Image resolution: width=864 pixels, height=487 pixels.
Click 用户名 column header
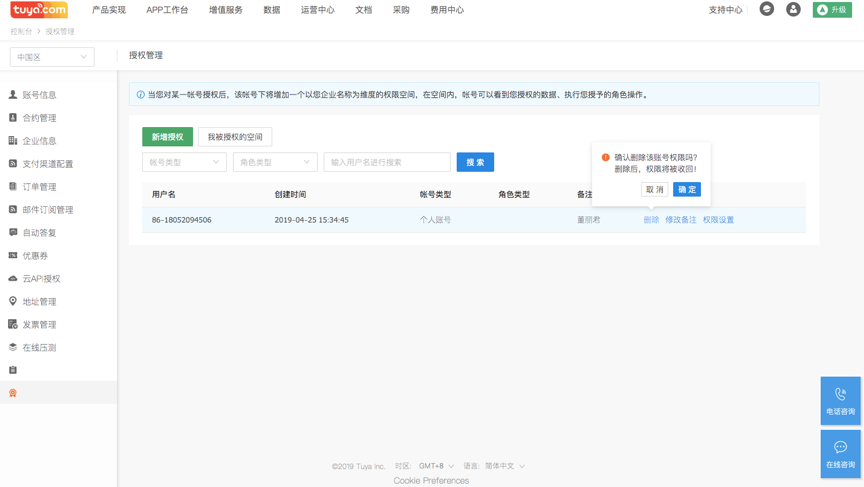pos(164,194)
